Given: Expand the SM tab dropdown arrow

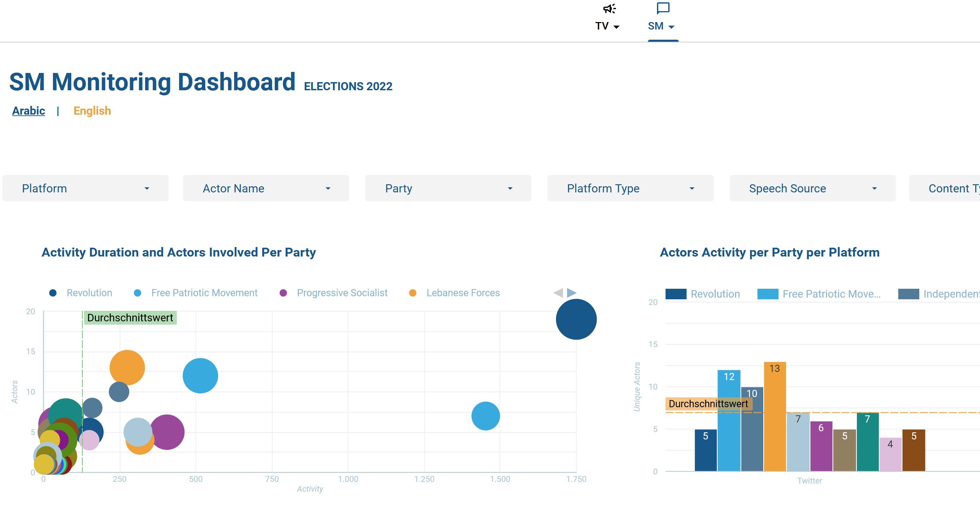Looking at the screenshot, I should 672,27.
